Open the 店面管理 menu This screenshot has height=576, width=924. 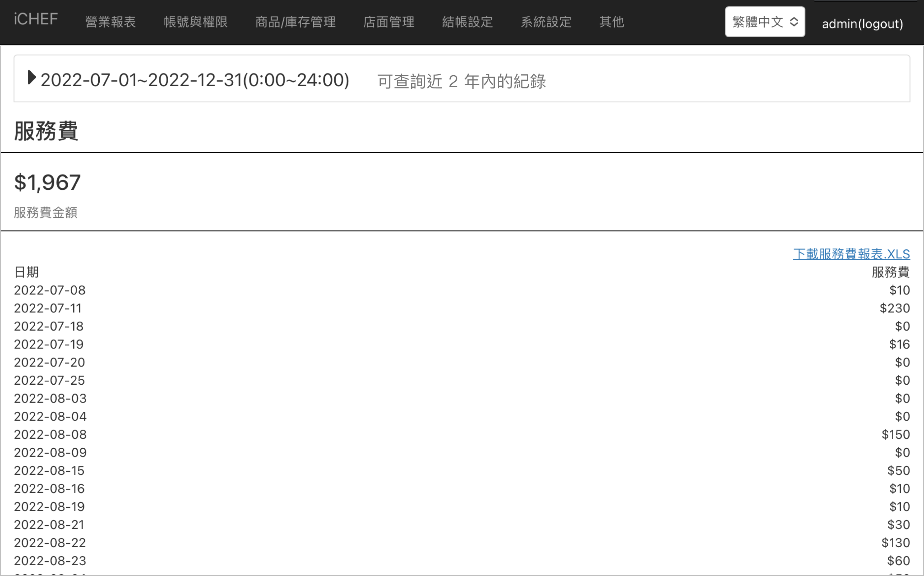[389, 22]
